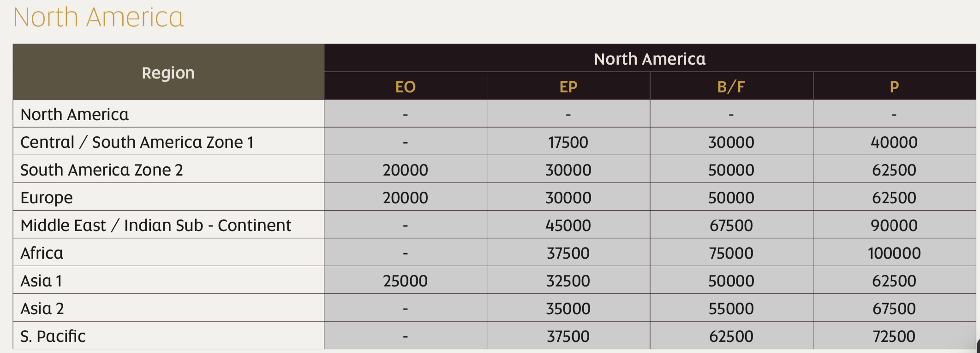The width and height of the screenshot is (980, 353).
Task: Click Middle East / Indian Sub - Continent
Action: [156, 225]
